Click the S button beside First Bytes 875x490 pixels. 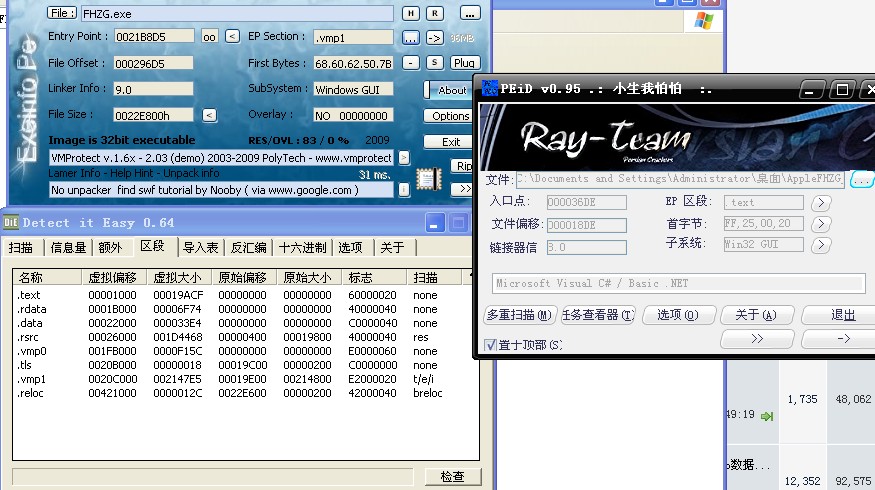[435, 63]
